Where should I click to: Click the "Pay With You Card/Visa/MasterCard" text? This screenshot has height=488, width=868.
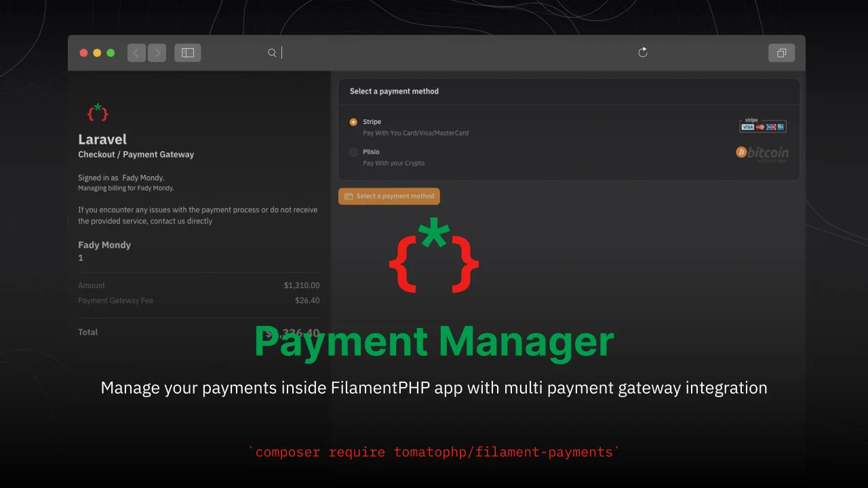pyautogui.click(x=416, y=133)
